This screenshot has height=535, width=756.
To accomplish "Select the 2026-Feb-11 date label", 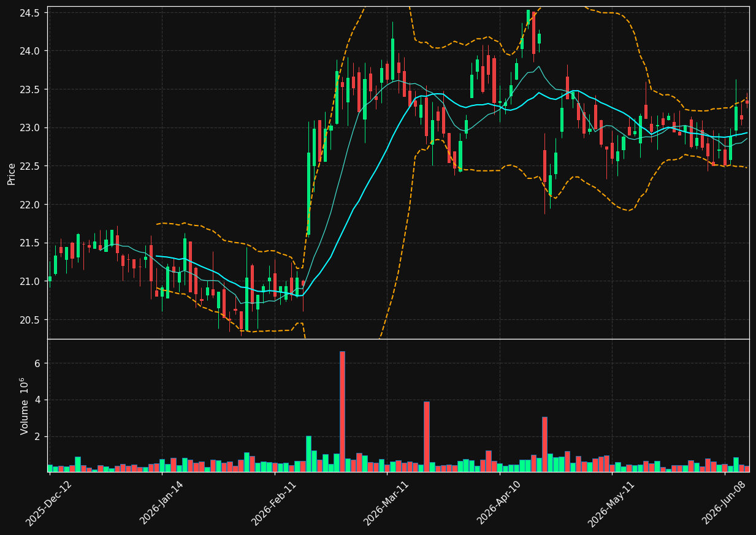I will (274, 504).
